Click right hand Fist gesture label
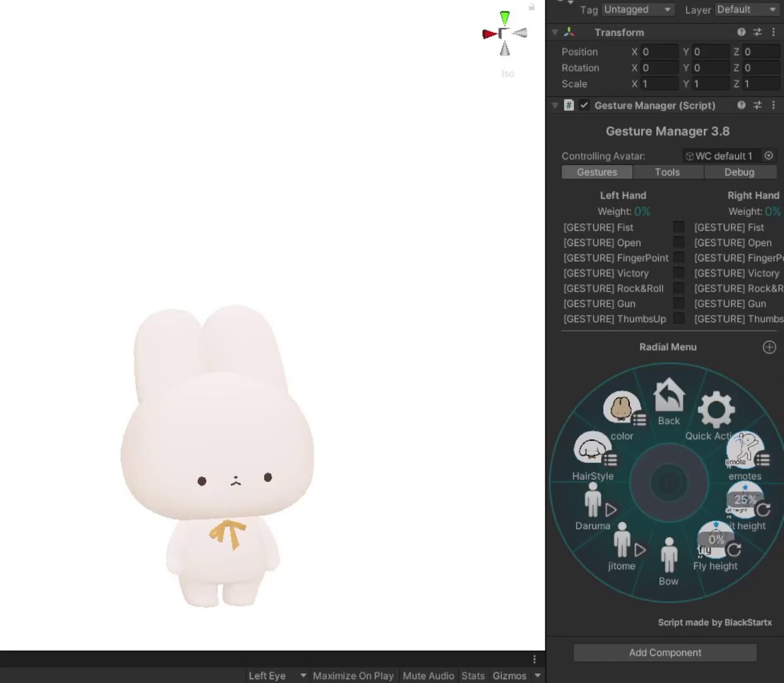This screenshot has height=683, width=784. tap(729, 227)
